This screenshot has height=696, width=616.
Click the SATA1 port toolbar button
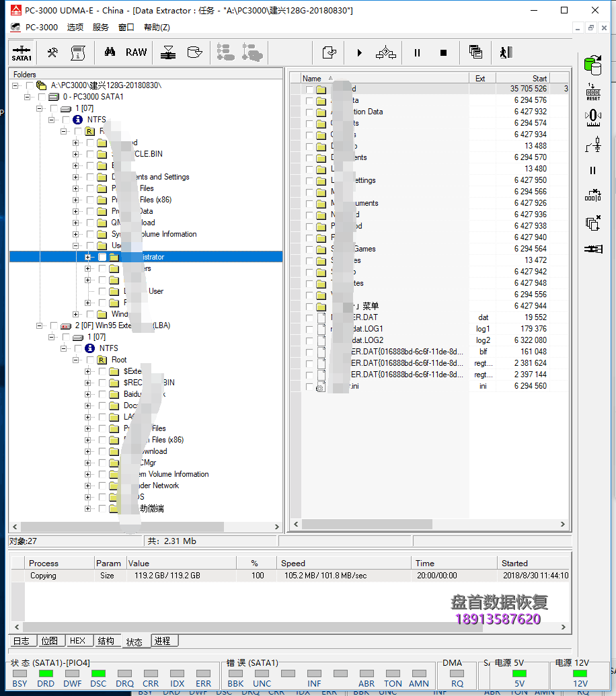coord(22,52)
